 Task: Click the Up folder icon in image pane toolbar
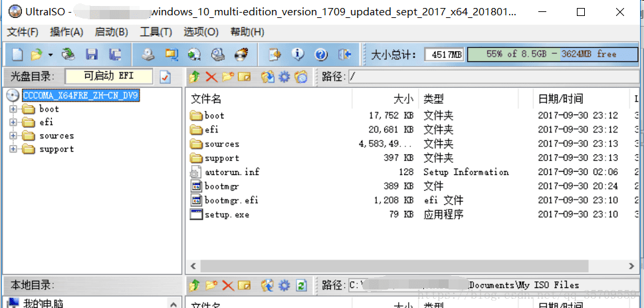tap(195, 77)
